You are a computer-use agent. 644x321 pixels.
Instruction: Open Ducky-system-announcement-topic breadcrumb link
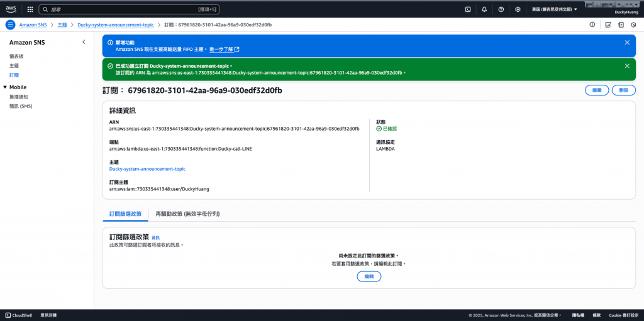tap(116, 24)
